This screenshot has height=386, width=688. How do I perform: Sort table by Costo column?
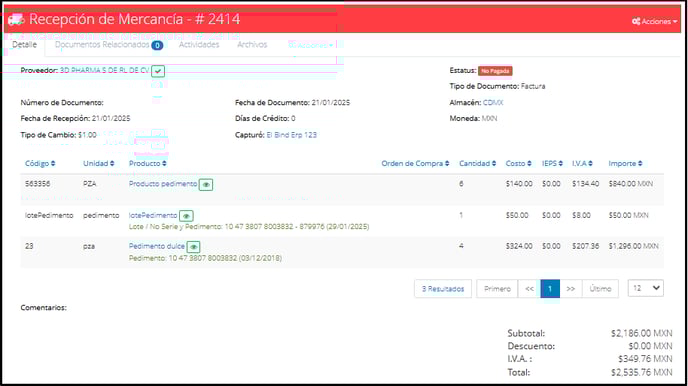(518, 164)
